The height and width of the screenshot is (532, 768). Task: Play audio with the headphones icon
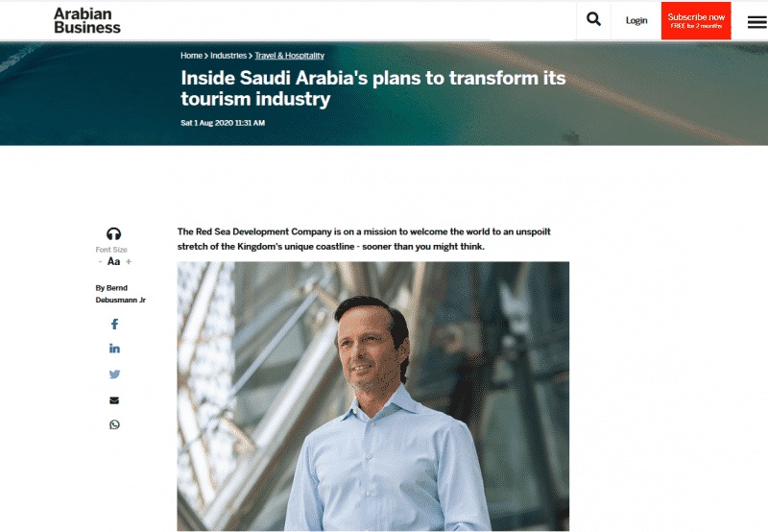[x=113, y=233]
